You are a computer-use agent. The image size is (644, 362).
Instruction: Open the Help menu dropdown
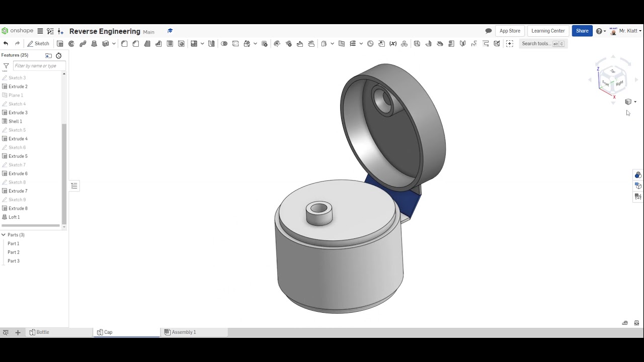601,31
